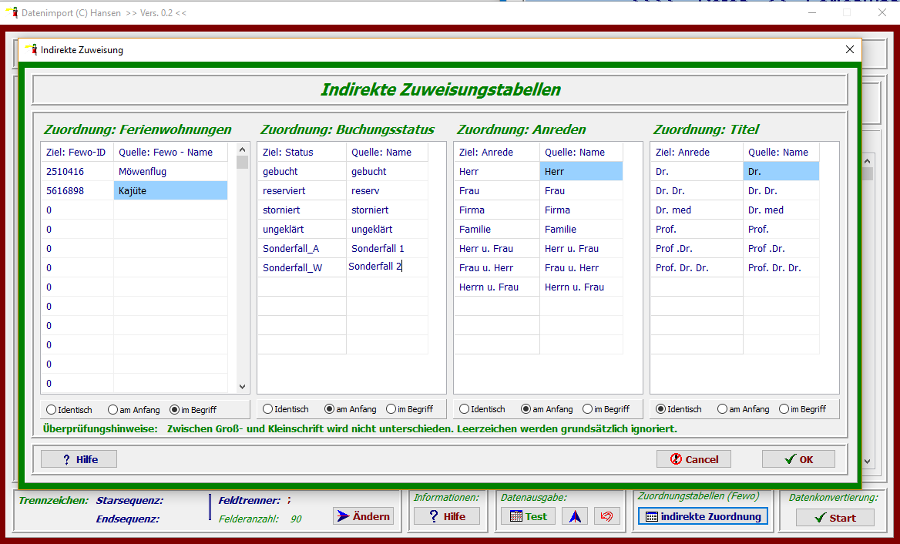The image size is (900, 544).
Task: Open indirekte Zuordnung tables button
Action: click(x=702, y=516)
